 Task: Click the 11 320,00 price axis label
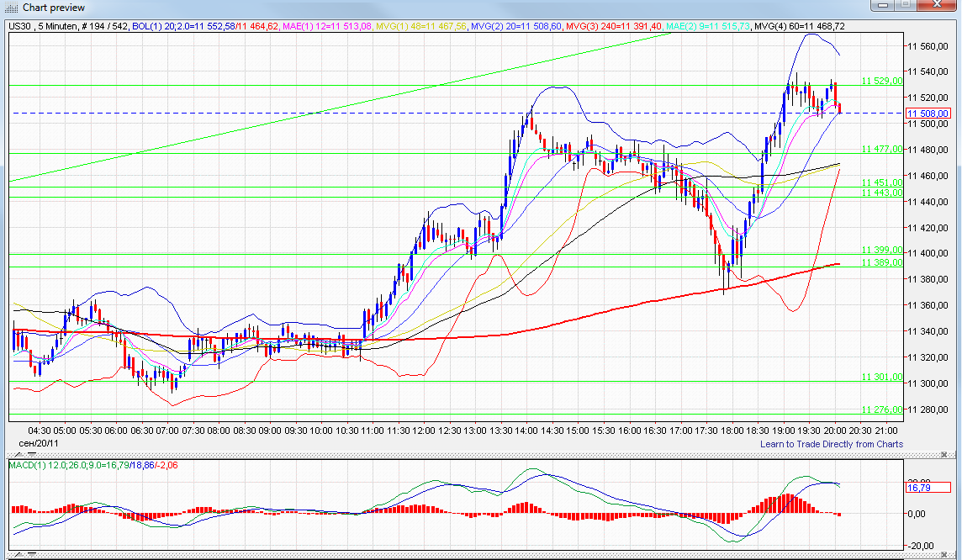coord(928,357)
